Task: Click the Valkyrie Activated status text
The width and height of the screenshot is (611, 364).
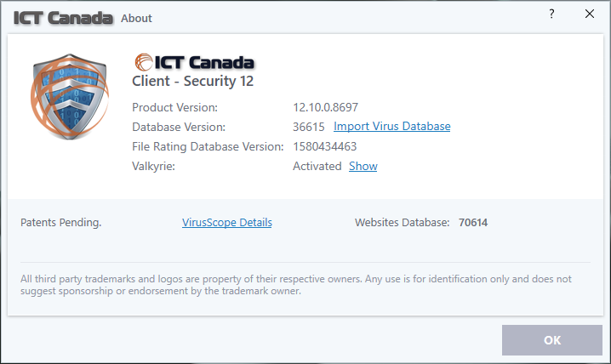Action: click(317, 166)
